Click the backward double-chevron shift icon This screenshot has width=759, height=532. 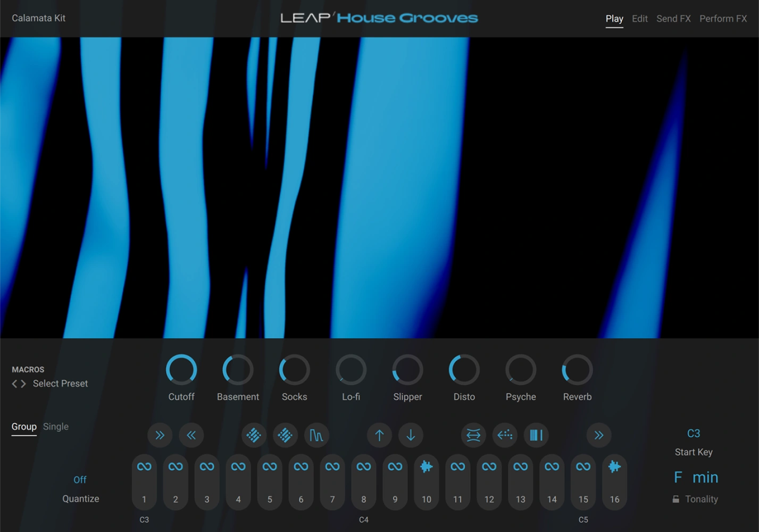click(x=192, y=435)
